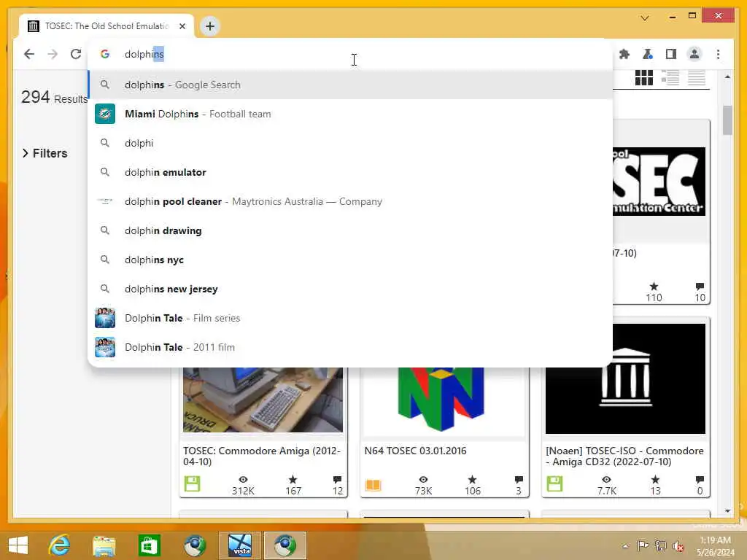This screenshot has width=747, height=560.
Task: Choose the 'dolphi' suggestion
Action: tap(350, 143)
